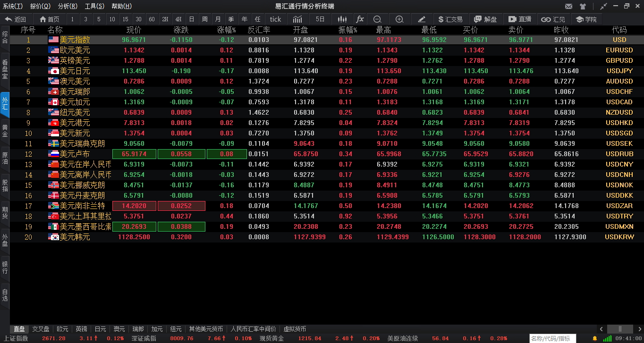The image size is (644, 343).
Task: Select the 欧元美元 row name
Action: 75,50
